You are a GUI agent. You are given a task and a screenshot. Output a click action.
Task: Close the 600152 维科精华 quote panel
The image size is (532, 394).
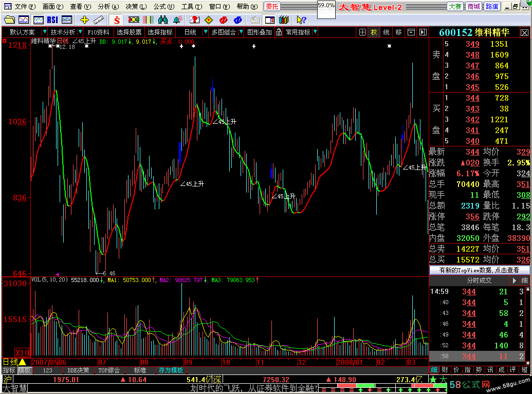(x=524, y=32)
